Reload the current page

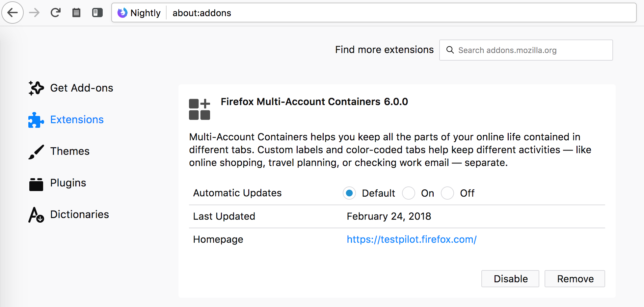[x=55, y=13]
